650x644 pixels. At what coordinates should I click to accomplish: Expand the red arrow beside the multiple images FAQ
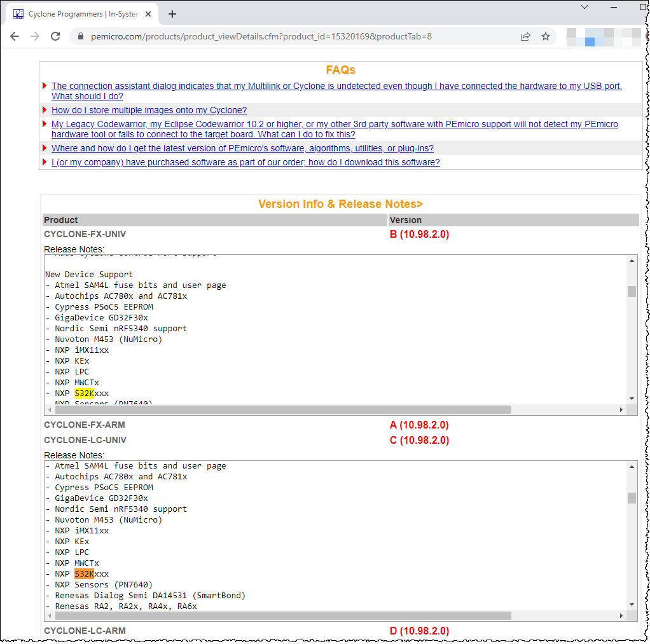[x=45, y=109]
